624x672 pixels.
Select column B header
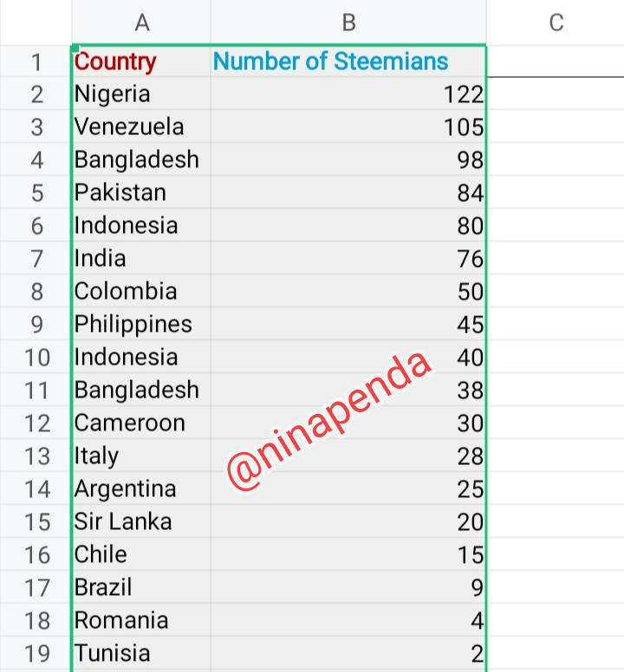pyautogui.click(x=348, y=23)
